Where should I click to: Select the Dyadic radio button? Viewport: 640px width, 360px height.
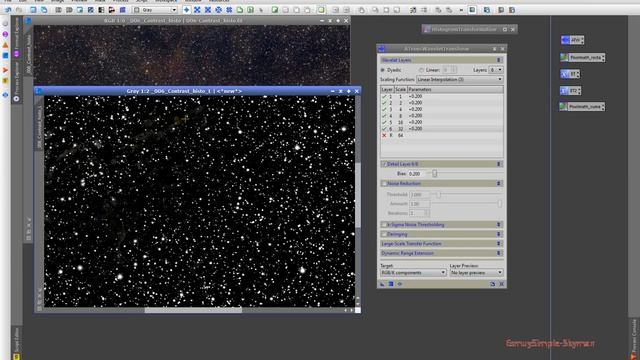383,70
